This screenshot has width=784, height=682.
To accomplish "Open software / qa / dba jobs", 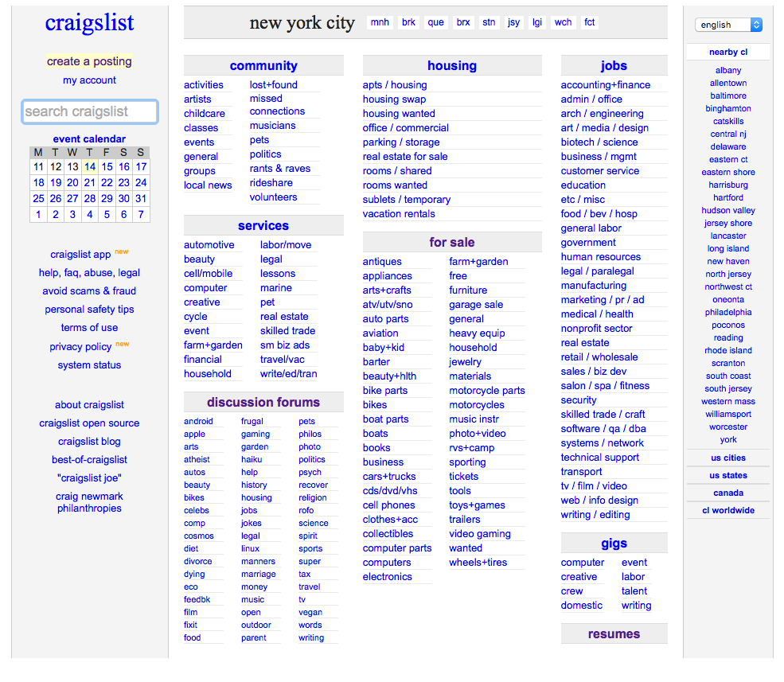I will pyautogui.click(x=603, y=428).
